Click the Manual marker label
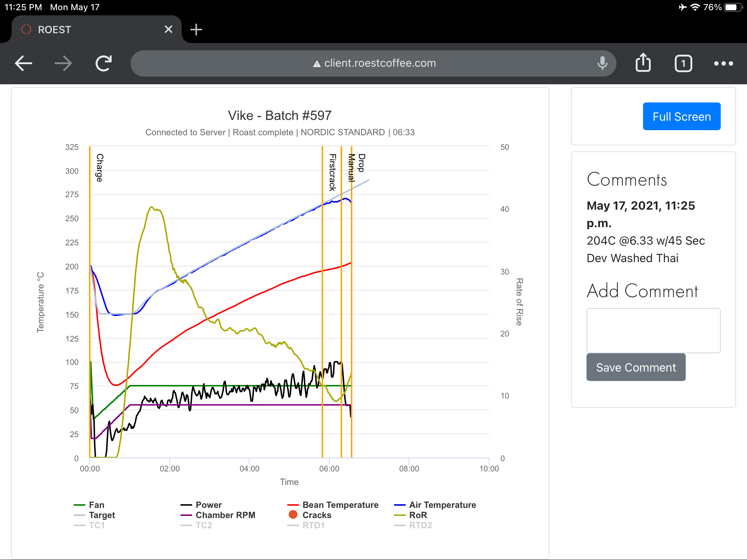 (x=351, y=168)
